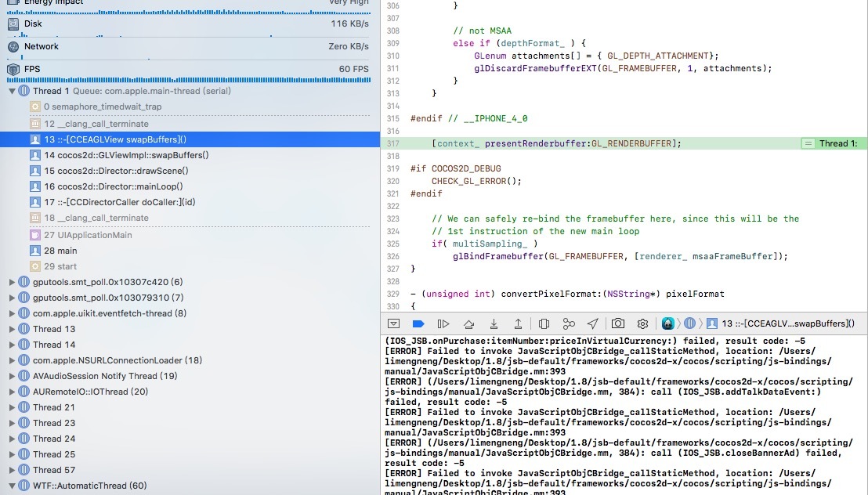This screenshot has width=868, height=495.
Task: Click the gear icon beside frame 29 start
Action: pyautogui.click(x=35, y=266)
